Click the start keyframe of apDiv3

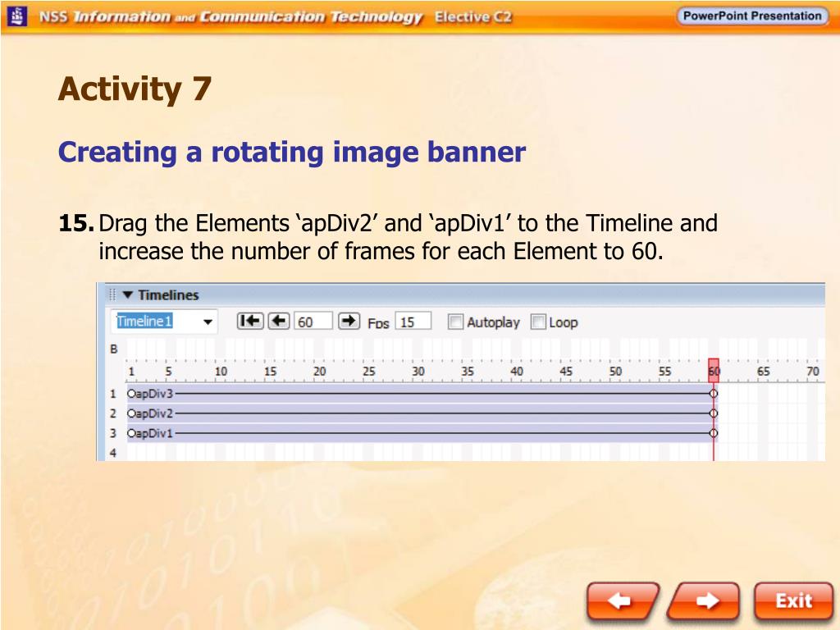click(x=130, y=394)
